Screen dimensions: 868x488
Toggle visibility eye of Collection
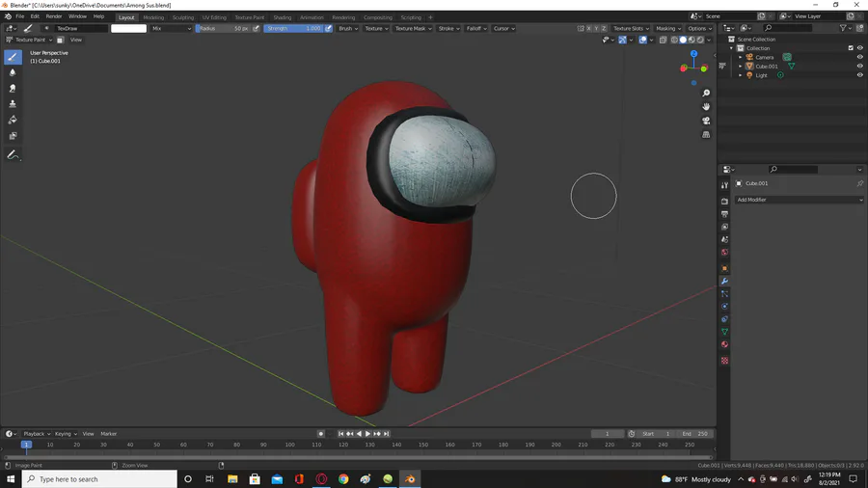(x=859, y=48)
